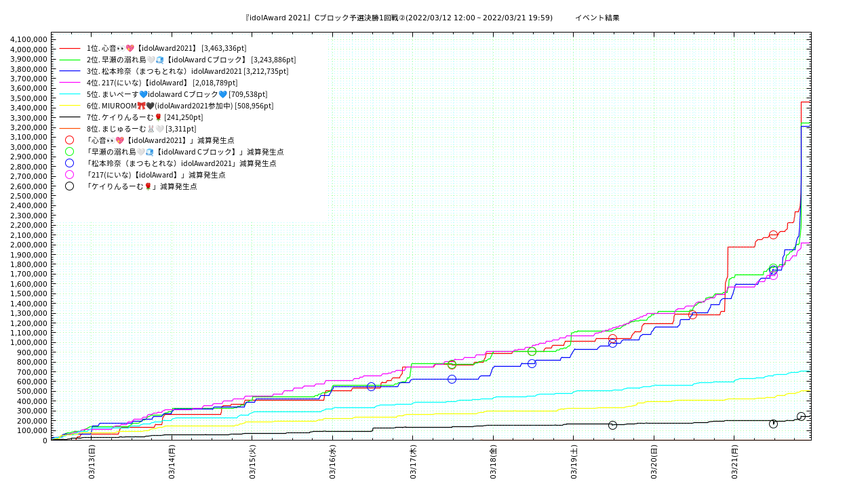Click the x-axis label '03/21(月)'
Screen dimensions: 868x488
pos(734,462)
